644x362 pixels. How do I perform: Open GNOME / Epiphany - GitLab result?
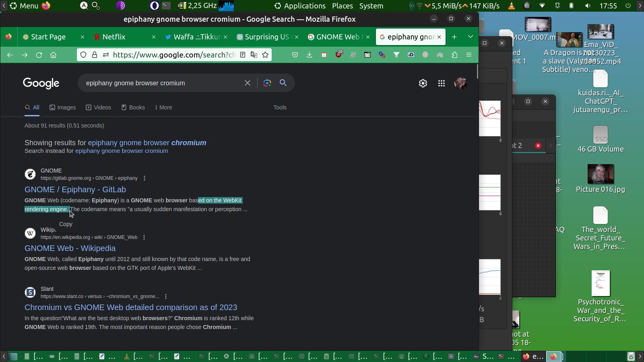pos(75,189)
